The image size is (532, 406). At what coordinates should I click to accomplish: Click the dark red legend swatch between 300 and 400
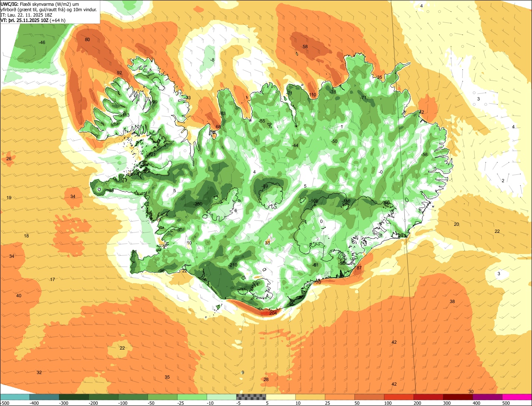point(458,397)
